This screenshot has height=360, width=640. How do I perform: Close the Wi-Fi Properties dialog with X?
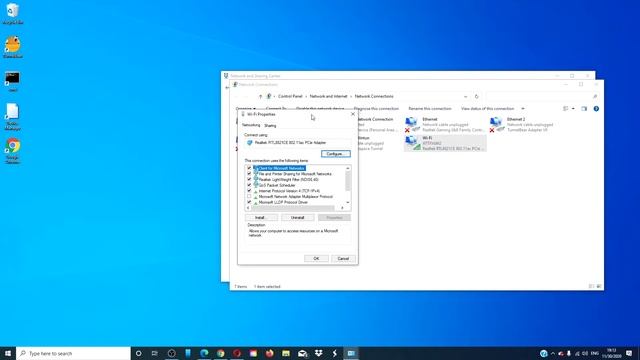353,114
